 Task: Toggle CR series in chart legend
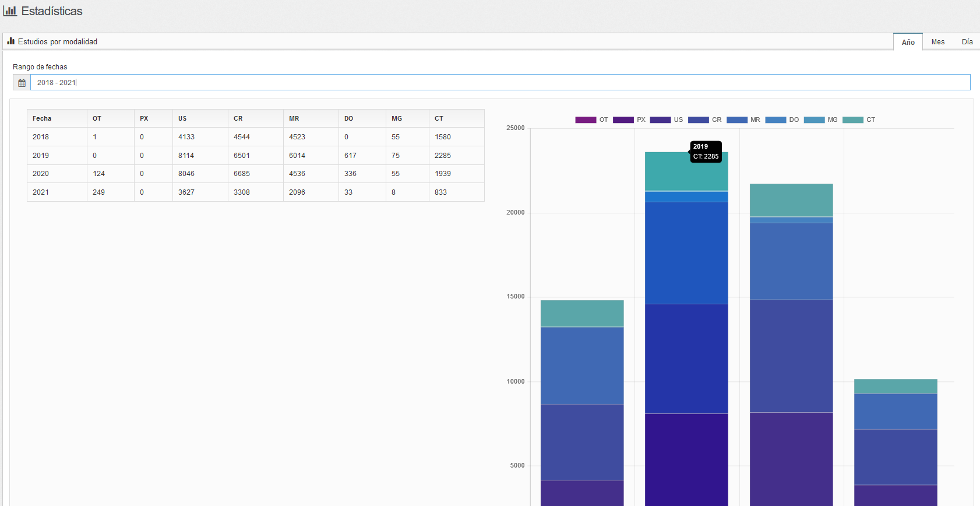[x=704, y=120]
